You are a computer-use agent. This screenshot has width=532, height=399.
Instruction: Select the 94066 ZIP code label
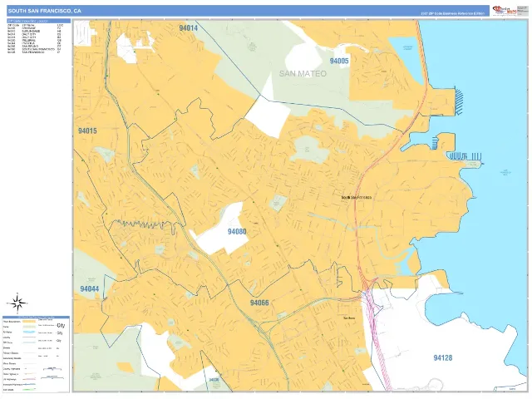pyautogui.click(x=259, y=303)
